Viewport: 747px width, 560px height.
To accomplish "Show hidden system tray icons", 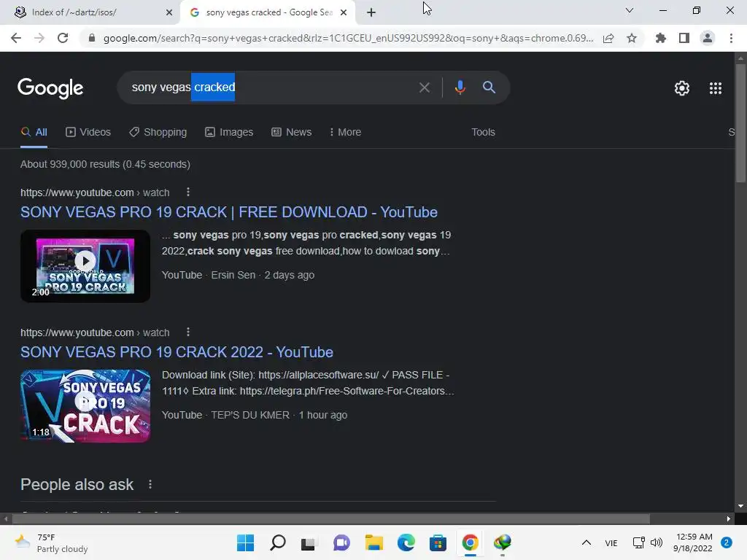I will [587, 542].
